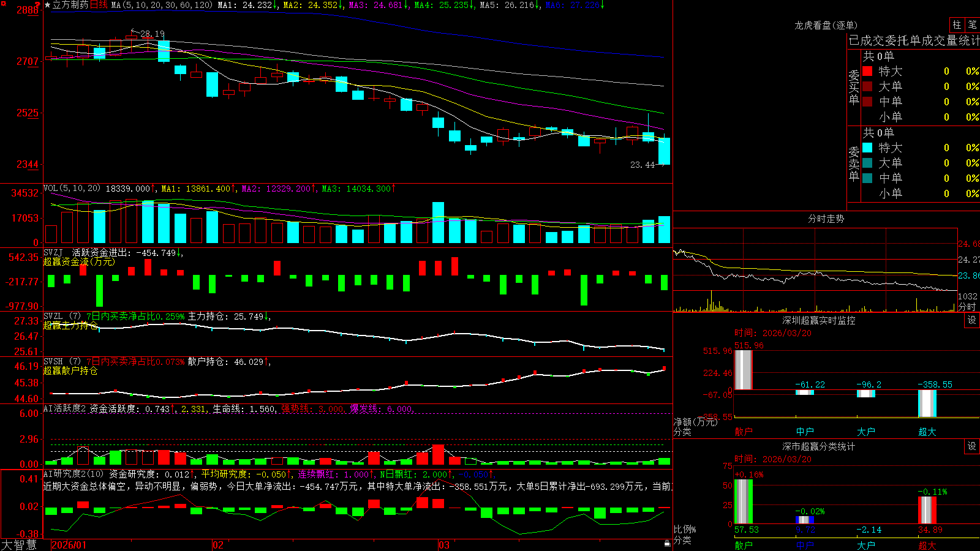Click the MA4: 25.235 value
This screenshot has width=980, height=551.
444,5
